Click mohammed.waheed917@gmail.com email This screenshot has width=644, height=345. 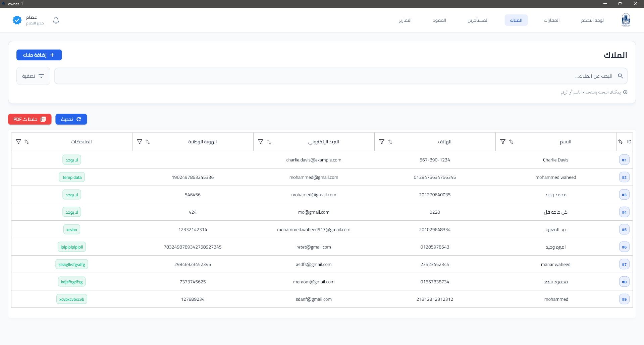coord(314,229)
